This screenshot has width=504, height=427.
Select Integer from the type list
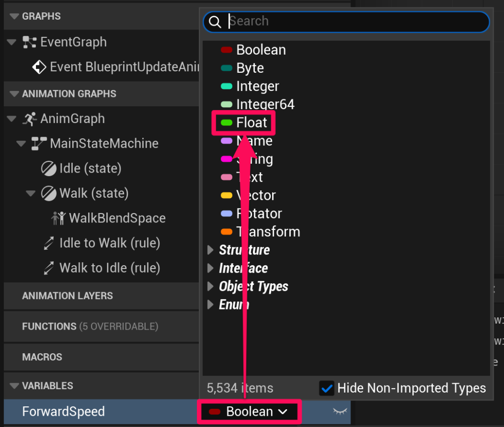coord(257,86)
